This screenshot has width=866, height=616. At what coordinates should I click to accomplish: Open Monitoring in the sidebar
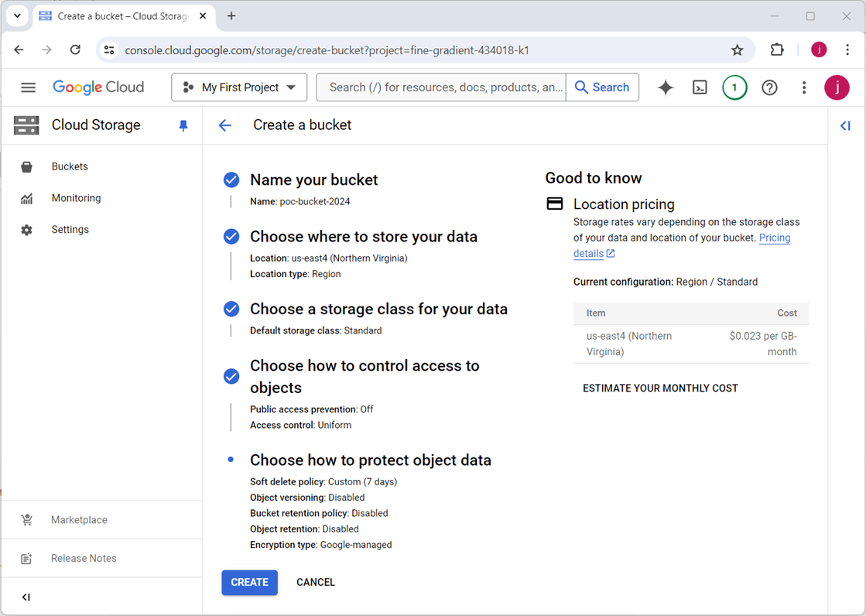[x=76, y=198]
